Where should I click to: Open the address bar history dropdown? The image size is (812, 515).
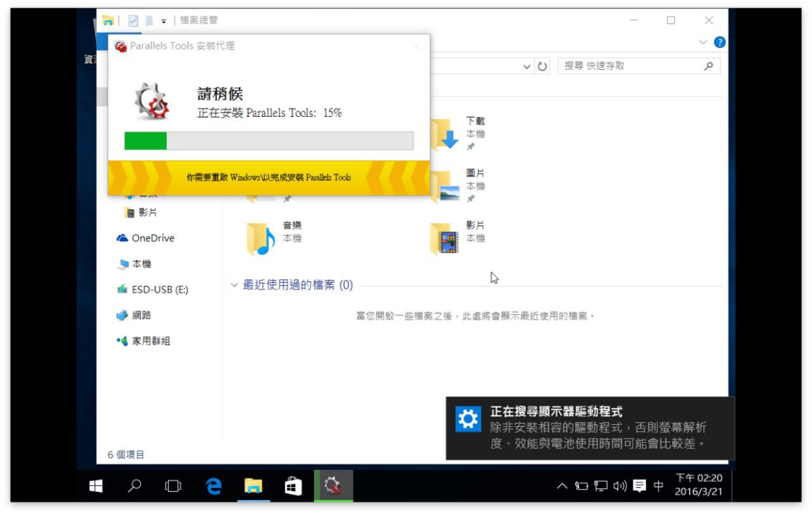527,66
